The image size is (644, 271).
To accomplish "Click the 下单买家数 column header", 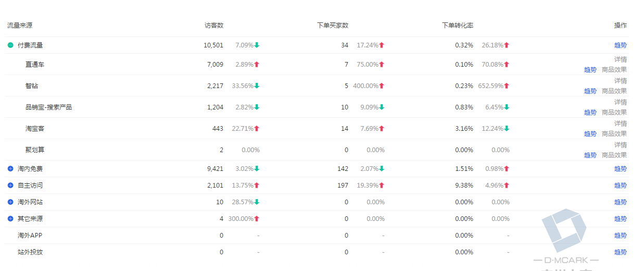I will pyautogui.click(x=332, y=26).
